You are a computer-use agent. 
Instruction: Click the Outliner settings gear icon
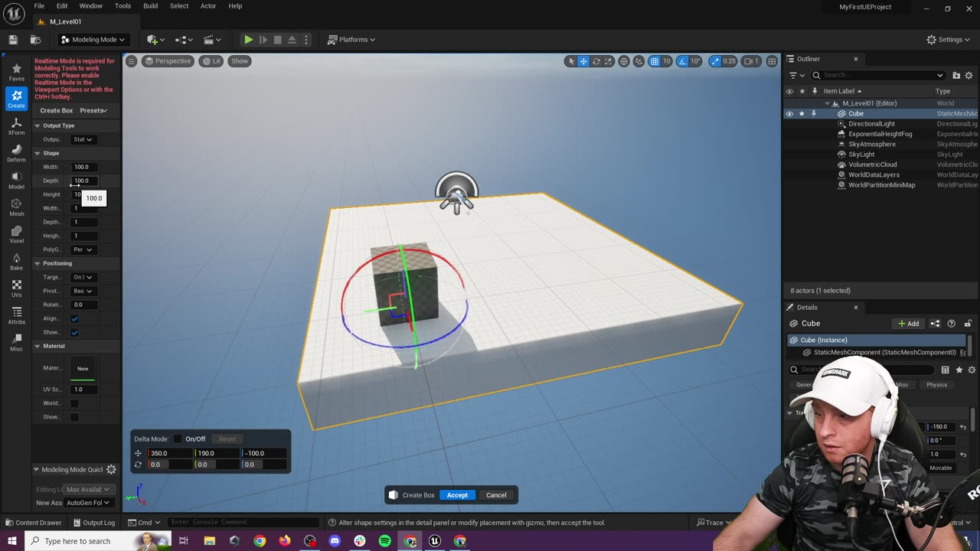(x=970, y=75)
